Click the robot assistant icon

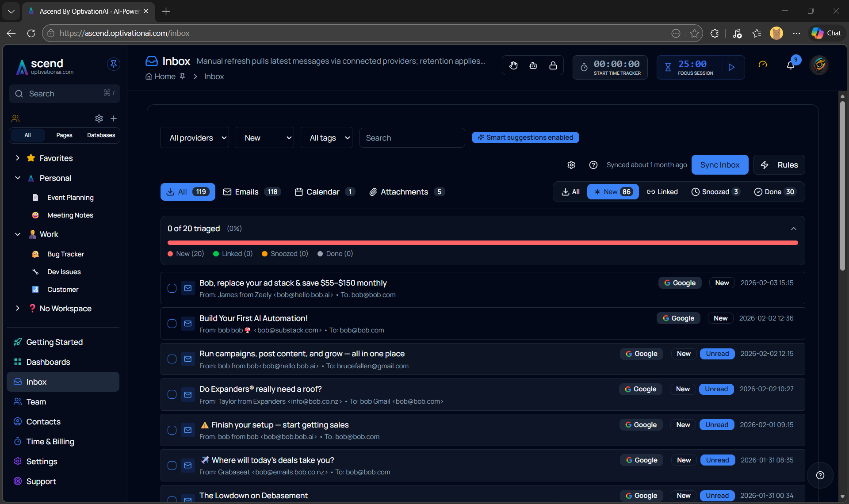pos(533,65)
